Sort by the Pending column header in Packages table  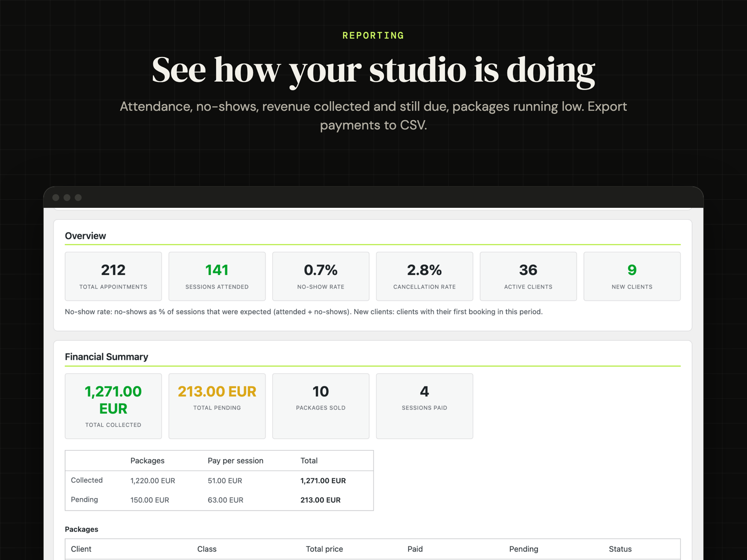[x=524, y=549]
